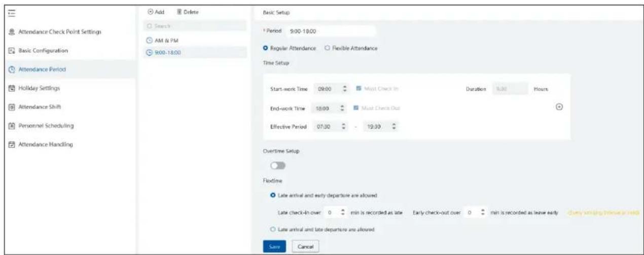Click the trash icon beside Delete
644x255 pixels.
click(179, 12)
